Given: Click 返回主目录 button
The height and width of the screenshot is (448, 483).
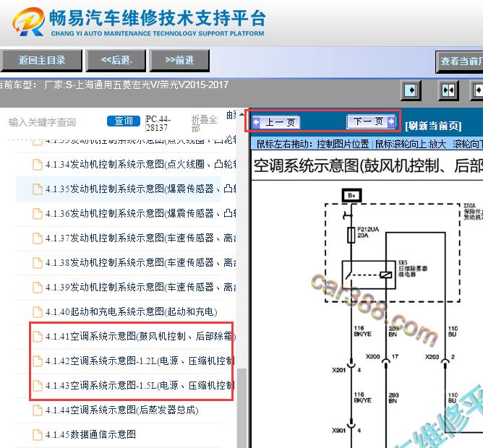Looking at the screenshot, I should coord(41,61).
